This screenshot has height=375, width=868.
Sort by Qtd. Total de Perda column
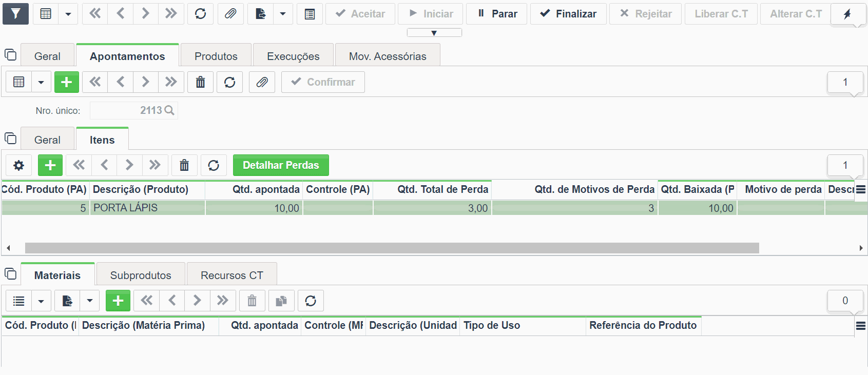(432, 189)
